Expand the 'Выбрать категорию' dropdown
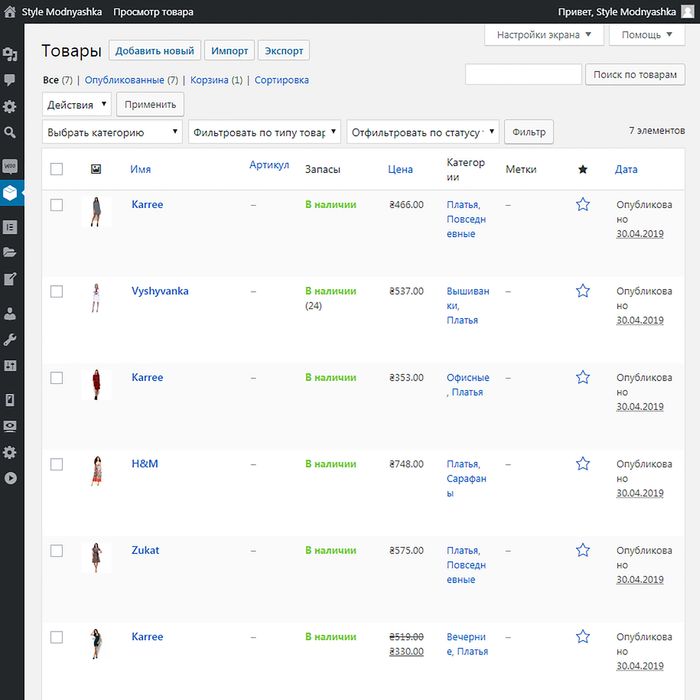Image resolution: width=700 pixels, height=700 pixels. (112, 132)
